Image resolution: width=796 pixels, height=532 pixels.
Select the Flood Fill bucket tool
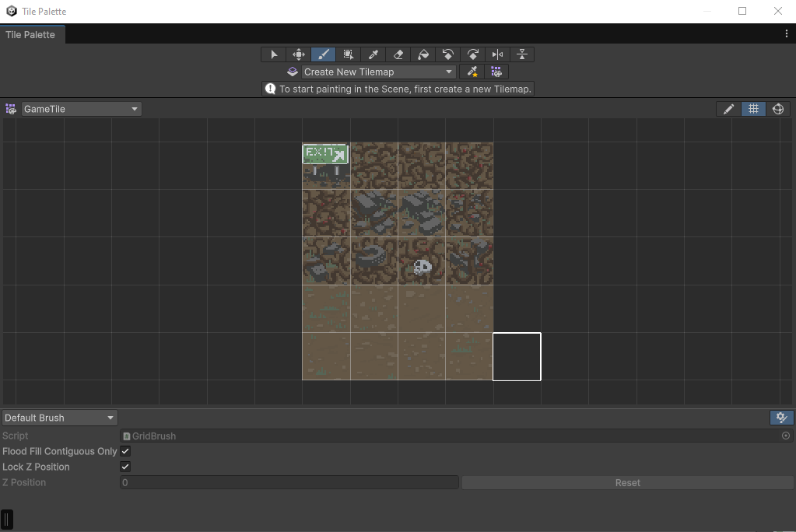[423, 54]
